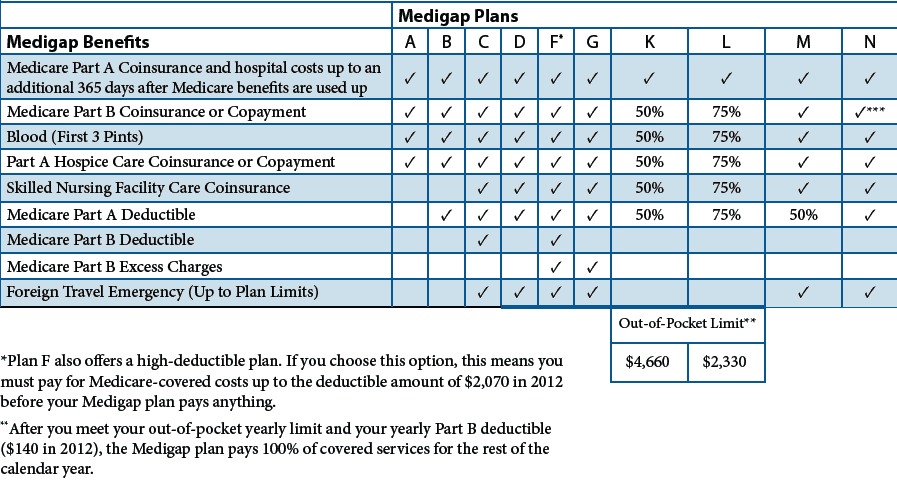Viewport: 897px width, 482px height.
Task: Click the 50% Part A Deductible cell for Plan M
Action: [x=803, y=215]
